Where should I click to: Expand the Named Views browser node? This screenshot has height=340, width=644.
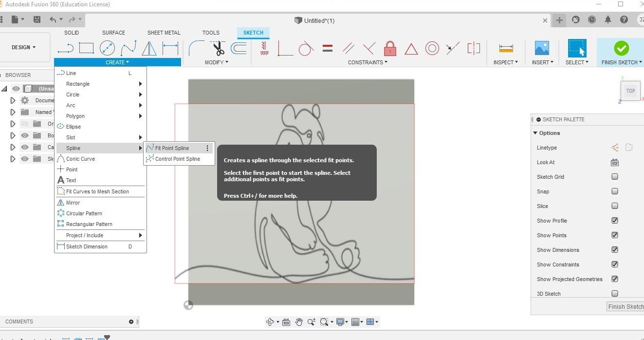click(13, 112)
